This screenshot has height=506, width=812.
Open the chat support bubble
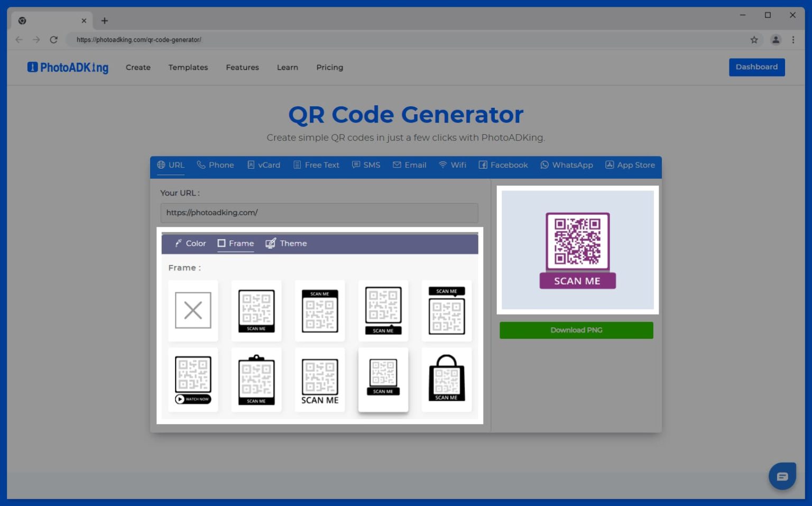782,475
